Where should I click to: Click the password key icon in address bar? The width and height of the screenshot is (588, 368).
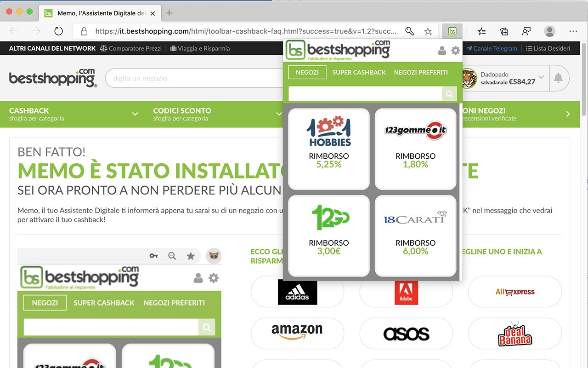(x=409, y=31)
